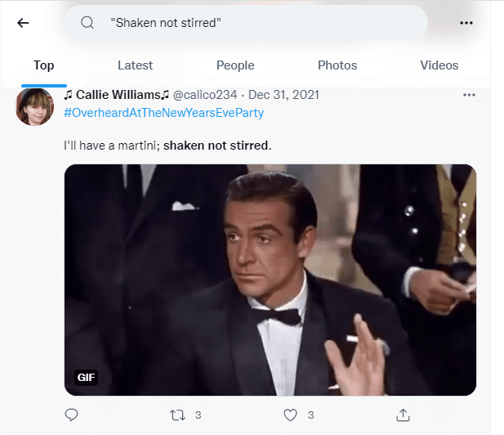Retweet Callie Williams' tweet
Screen dimensions: 504x435
(x=177, y=415)
